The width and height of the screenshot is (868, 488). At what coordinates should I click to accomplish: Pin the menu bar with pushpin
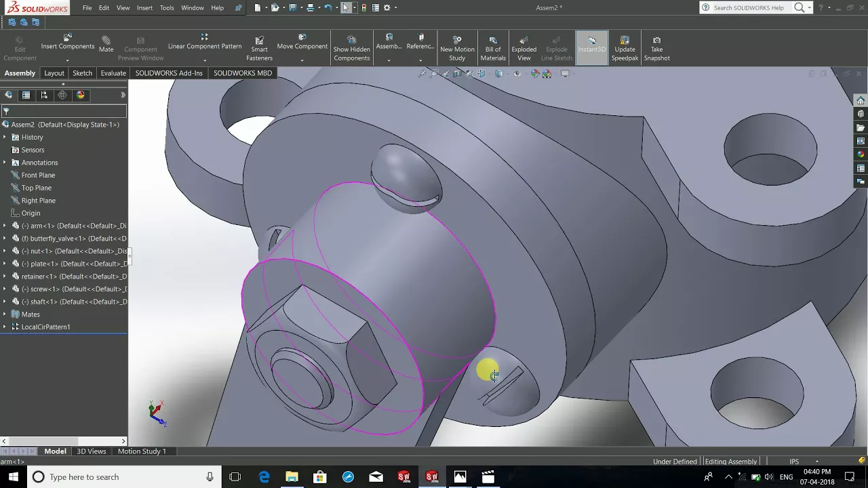[x=238, y=7]
